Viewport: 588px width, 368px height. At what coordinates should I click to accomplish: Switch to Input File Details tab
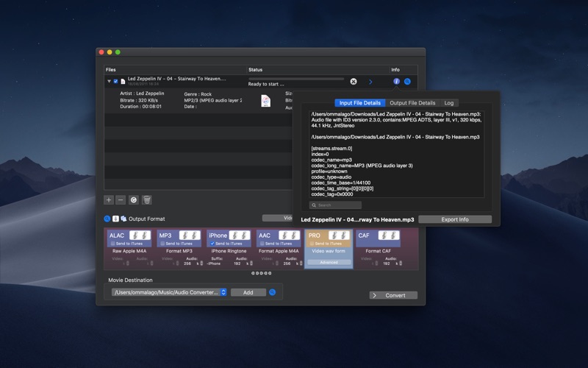coord(360,103)
